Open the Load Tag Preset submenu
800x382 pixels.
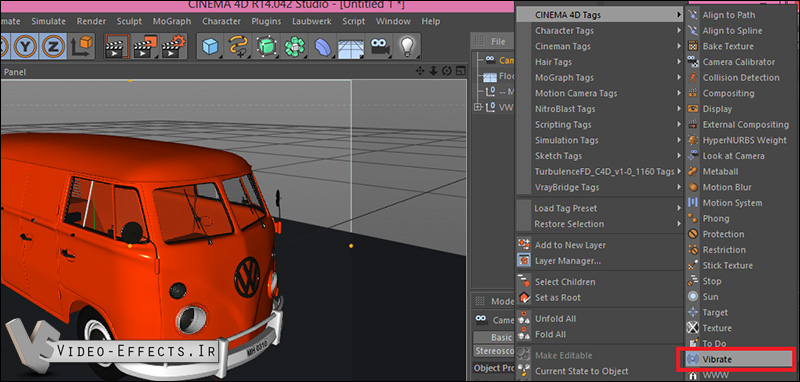point(600,208)
